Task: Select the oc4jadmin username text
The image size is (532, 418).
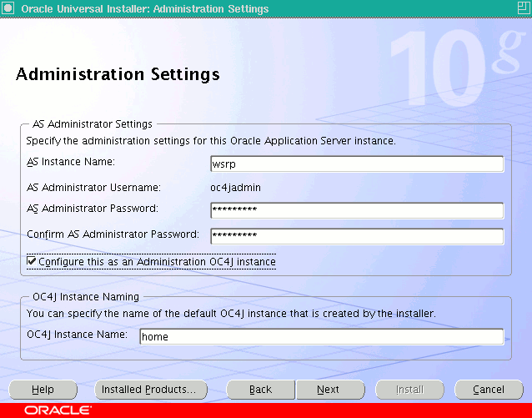Action: (235, 188)
